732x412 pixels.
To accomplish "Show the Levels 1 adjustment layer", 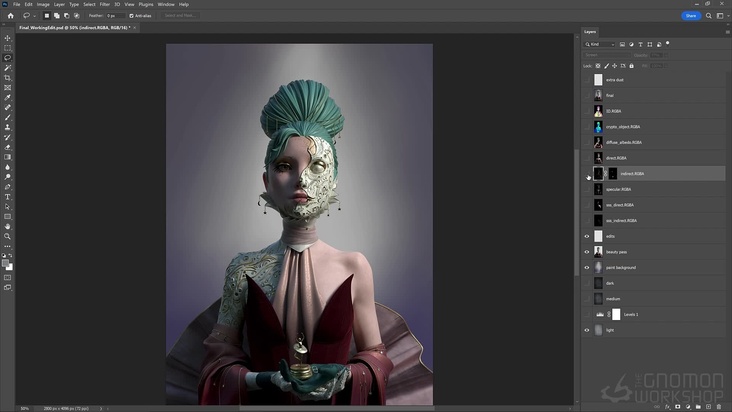I will point(587,314).
